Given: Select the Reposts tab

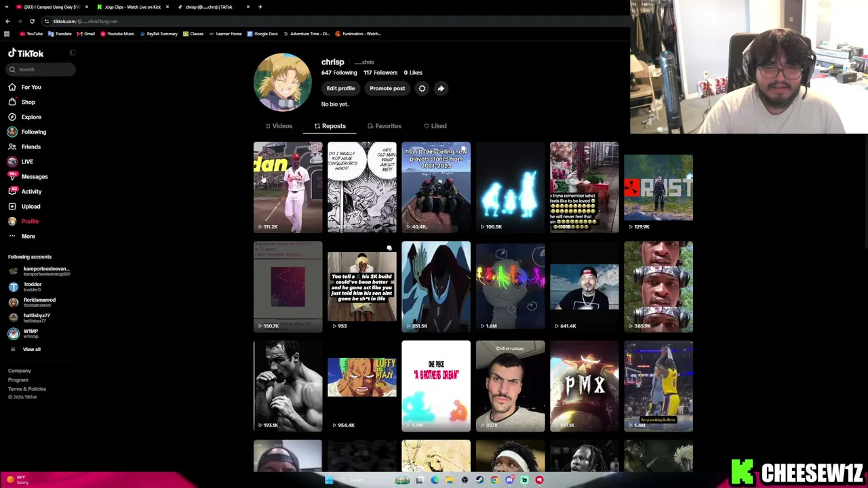Looking at the screenshot, I should [x=330, y=126].
